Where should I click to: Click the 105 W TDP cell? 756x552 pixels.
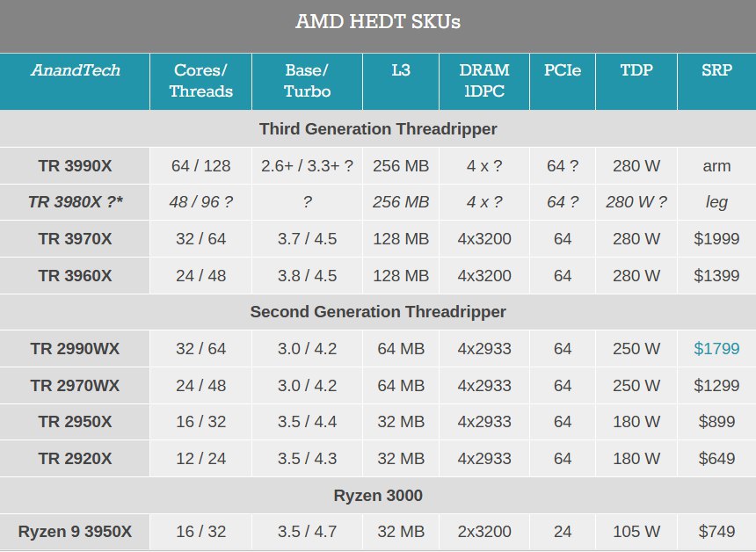636,532
